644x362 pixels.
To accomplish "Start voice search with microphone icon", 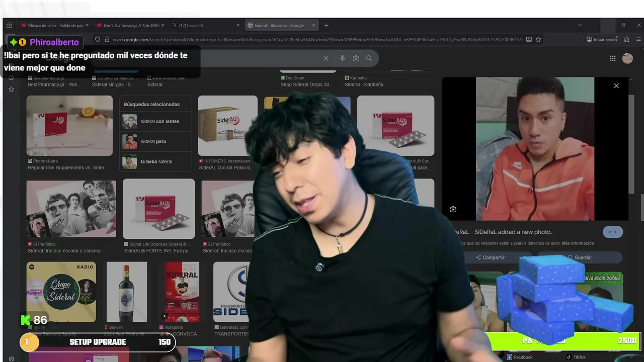I will point(342,58).
